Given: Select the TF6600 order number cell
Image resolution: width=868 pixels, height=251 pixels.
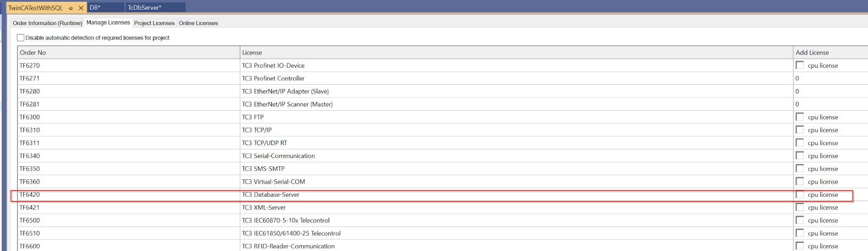Looking at the screenshot, I should click(129, 246).
